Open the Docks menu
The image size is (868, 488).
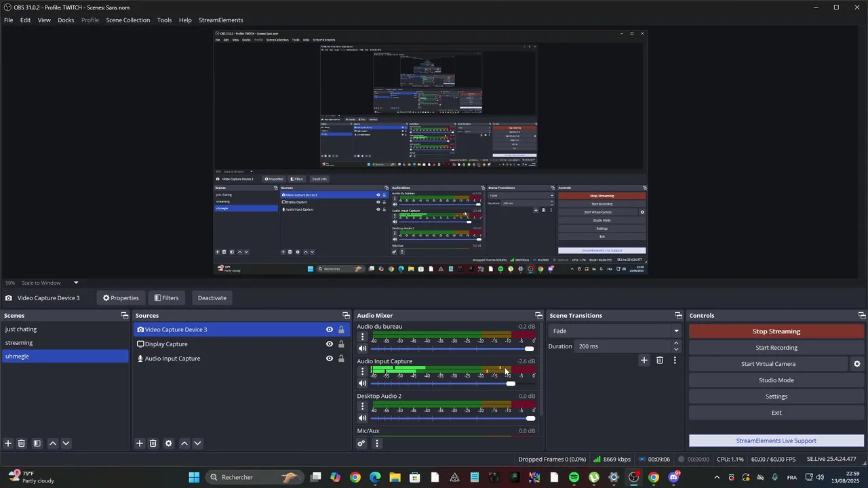(x=66, y=20)
